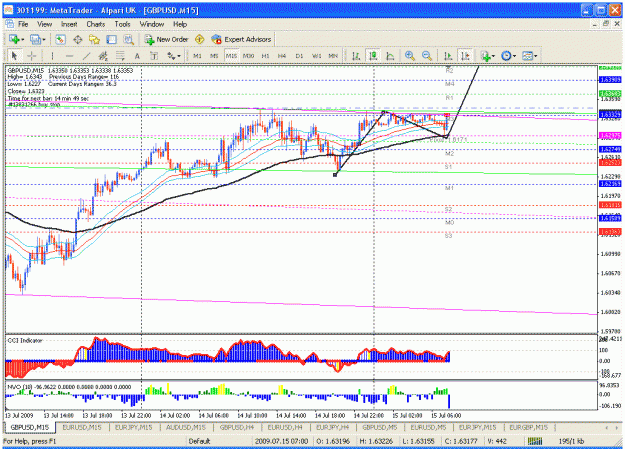The image size is (625, 449).
Task: Zoom in on the chart
Action: (410, 56)
